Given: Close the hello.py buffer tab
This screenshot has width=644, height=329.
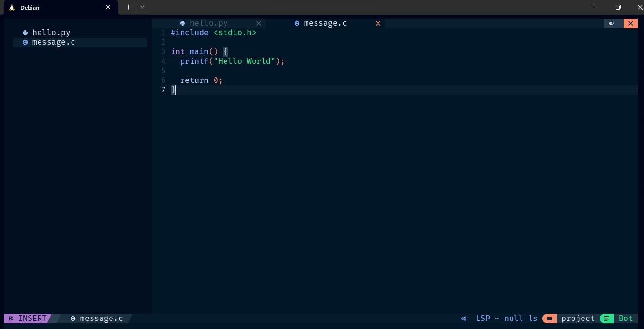Looking at the screenshot, I should point(259,23).
